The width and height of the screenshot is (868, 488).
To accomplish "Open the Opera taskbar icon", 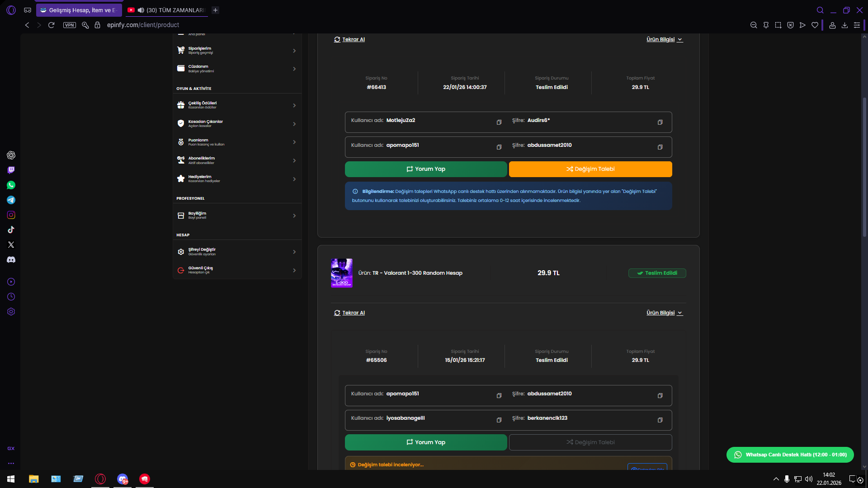I will [x=100, y=479].
